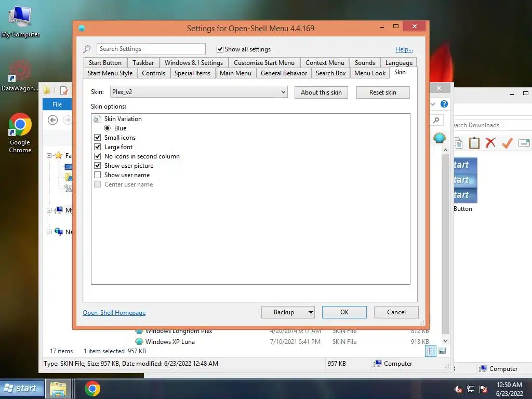Viewport: 532px width, 399px height.
Task: Launch Chrome from the taskbar
Action: [x=92, y=389]
